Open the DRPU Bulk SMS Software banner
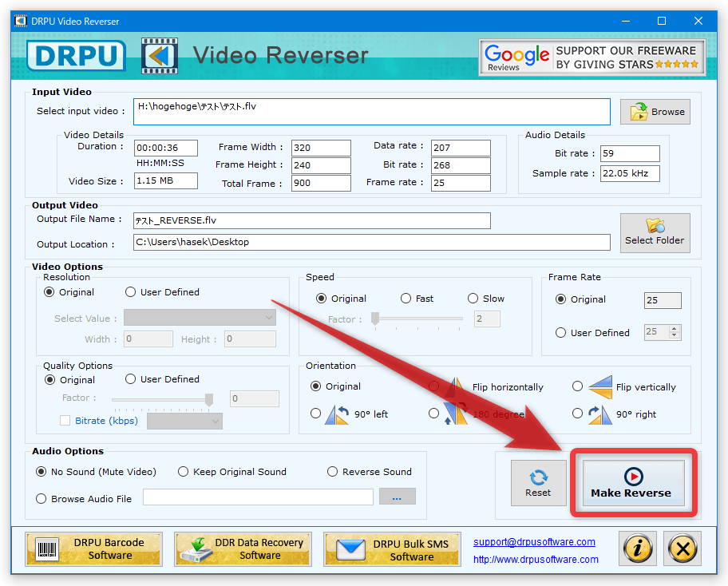The image size is (728, 586). pyautogui.click(x=392, y=549)
